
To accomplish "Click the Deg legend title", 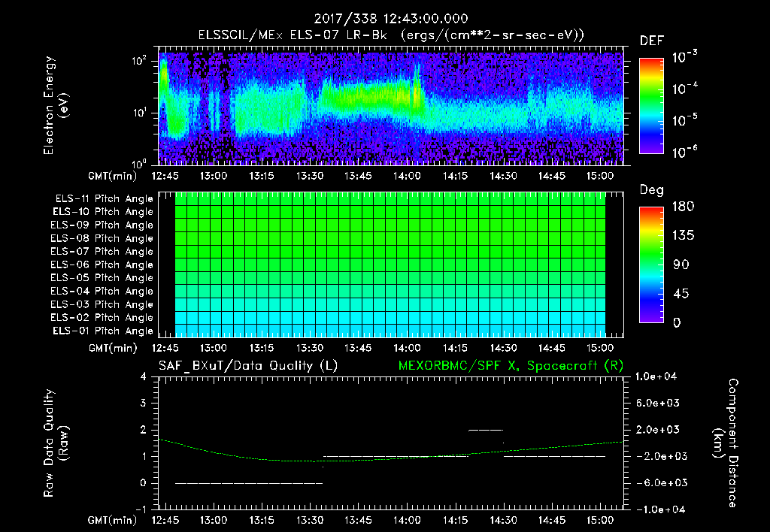I will tap(652, 190).
